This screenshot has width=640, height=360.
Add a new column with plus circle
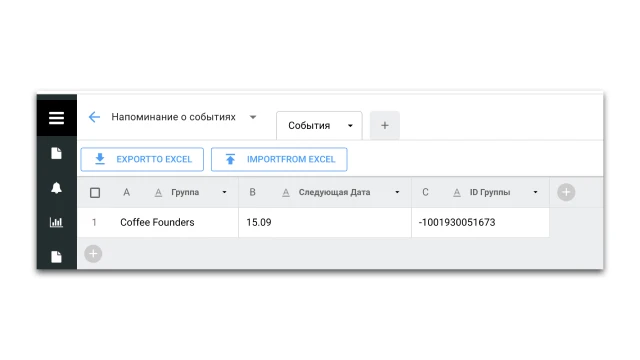tap(566, 192)
